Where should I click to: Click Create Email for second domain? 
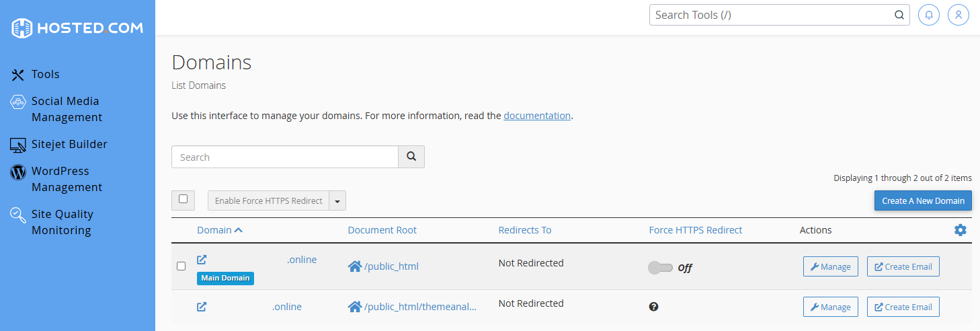click(x=903, y=307)
